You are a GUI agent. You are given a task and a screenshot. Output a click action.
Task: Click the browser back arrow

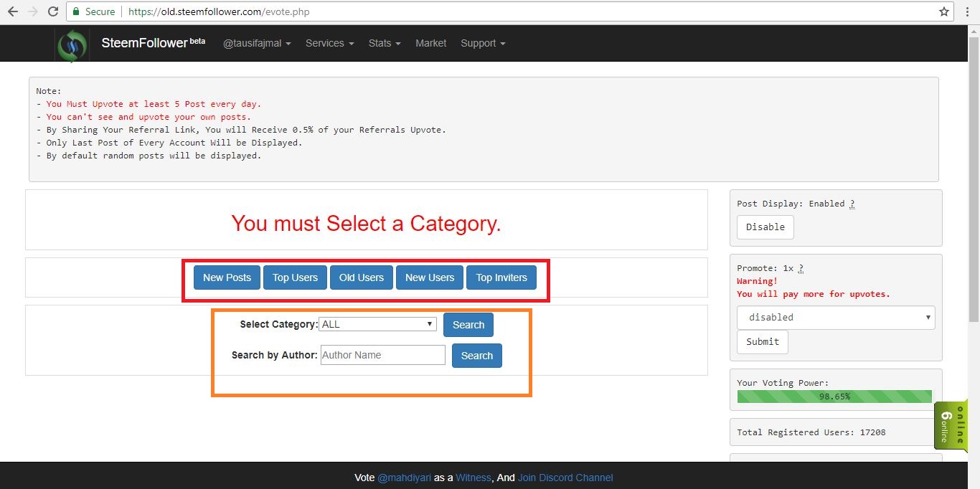pos(12,11)
